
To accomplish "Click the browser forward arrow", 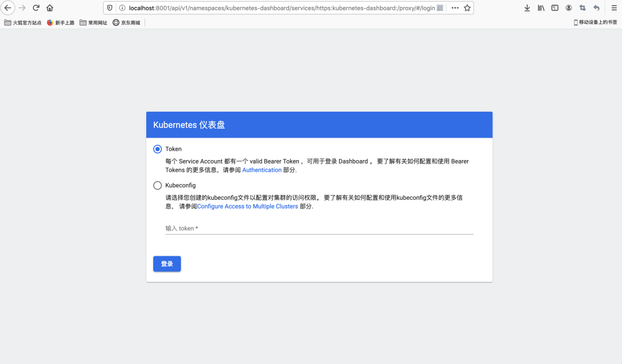I will (22, 8).
